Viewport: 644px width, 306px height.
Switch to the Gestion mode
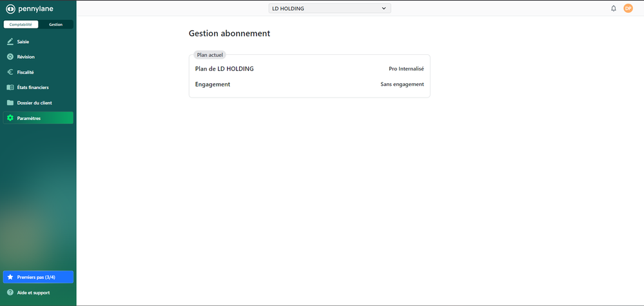[x=56, y=25]
